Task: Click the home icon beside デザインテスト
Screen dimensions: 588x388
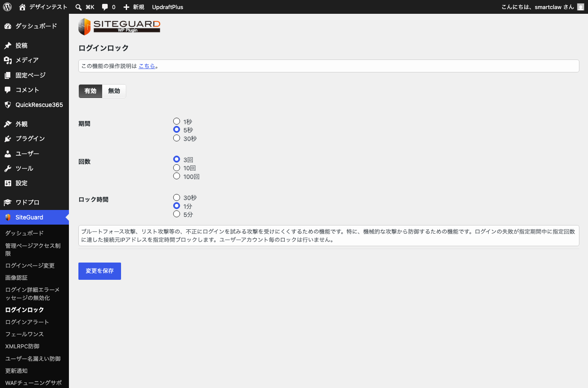Action: click(22, 7)
